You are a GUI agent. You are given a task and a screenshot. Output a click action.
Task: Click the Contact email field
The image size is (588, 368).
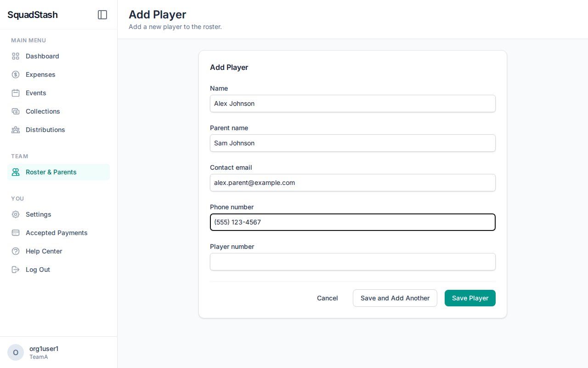tap(352, 183)
